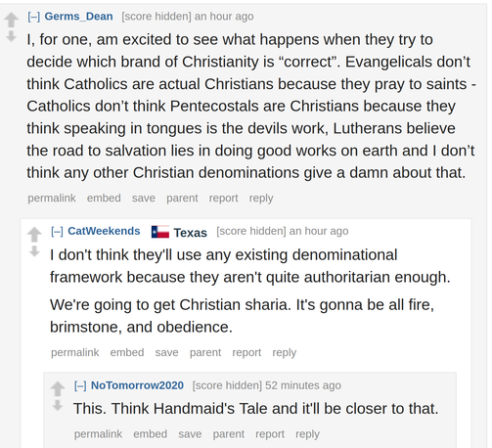Open permalink of Germs_Dean's comment
Image resolution: width=492 pixels, height=448 pixels.
(52, 198)
